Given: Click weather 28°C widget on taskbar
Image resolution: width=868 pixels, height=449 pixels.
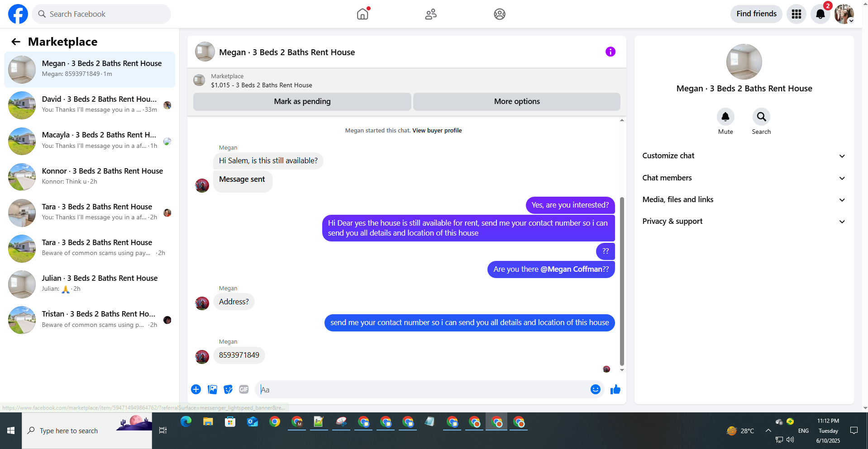Looking at the screenshot, I should [740, 431].
